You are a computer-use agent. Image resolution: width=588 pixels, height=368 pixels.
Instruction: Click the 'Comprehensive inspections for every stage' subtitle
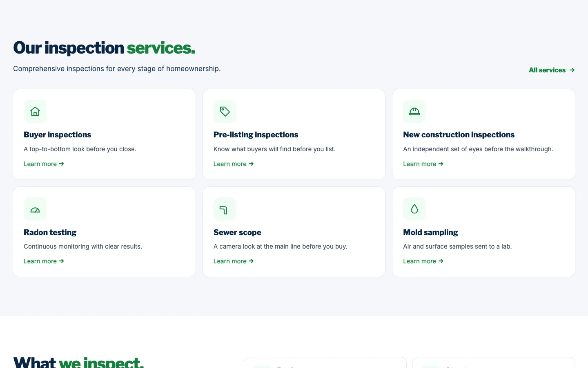pos(117,69)
